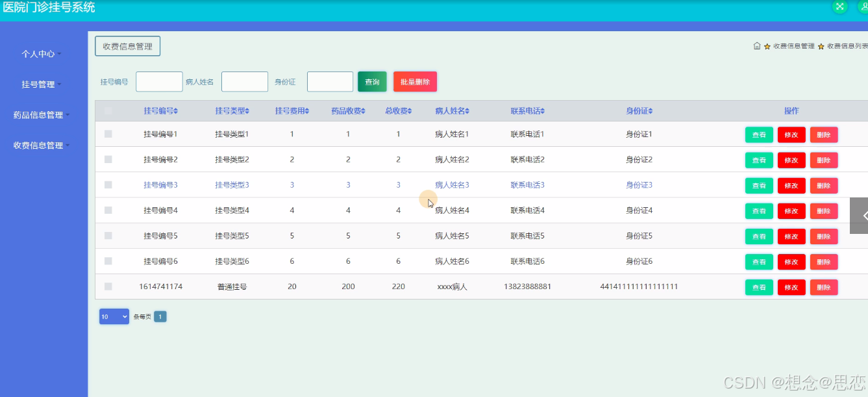Viewport: 868px width, 397px height.
Task: Click 修改 for row 挂号编号3
Action: click(x=791, y=185)
